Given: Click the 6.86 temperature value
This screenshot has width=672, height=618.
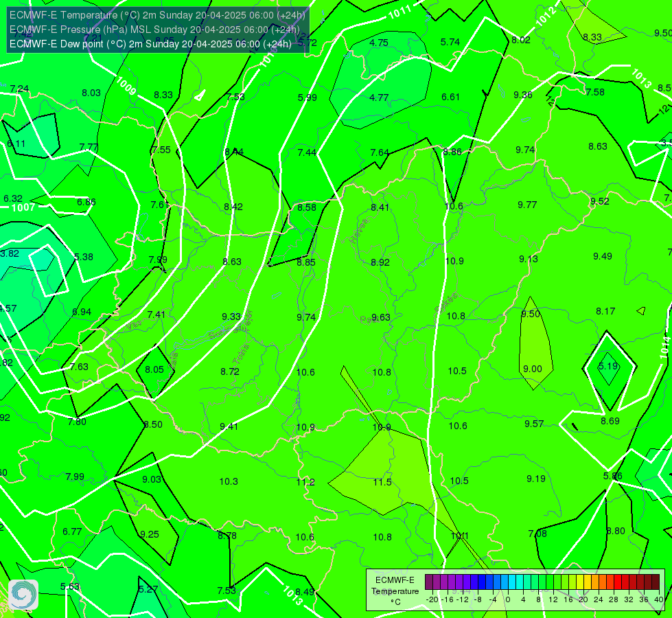Looking at the screenshot, I should [86, 202].
